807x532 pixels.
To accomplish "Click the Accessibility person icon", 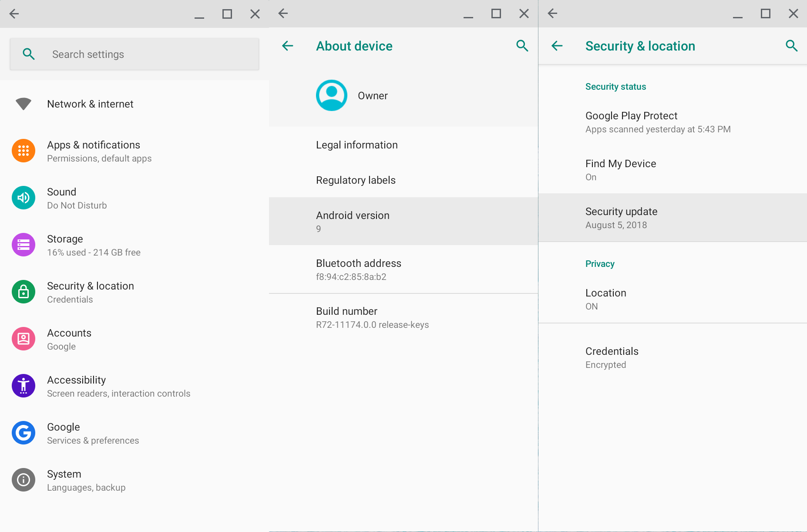I will [x=24, y=386].
